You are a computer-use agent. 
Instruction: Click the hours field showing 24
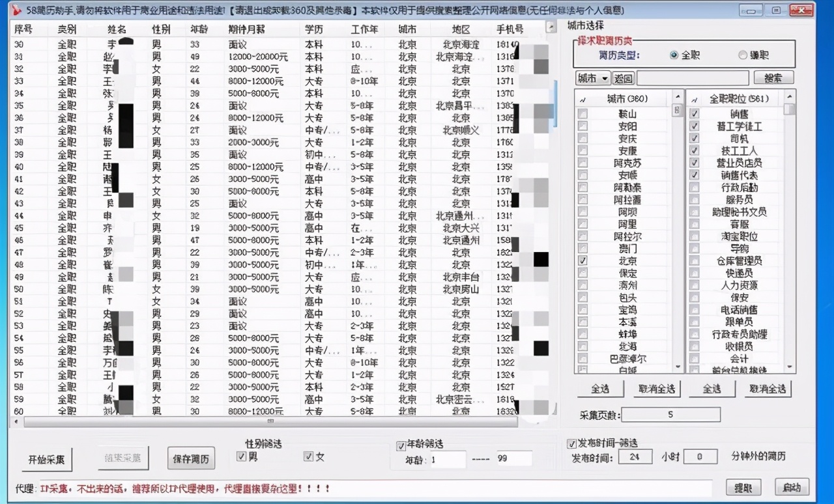click(635, 457)
